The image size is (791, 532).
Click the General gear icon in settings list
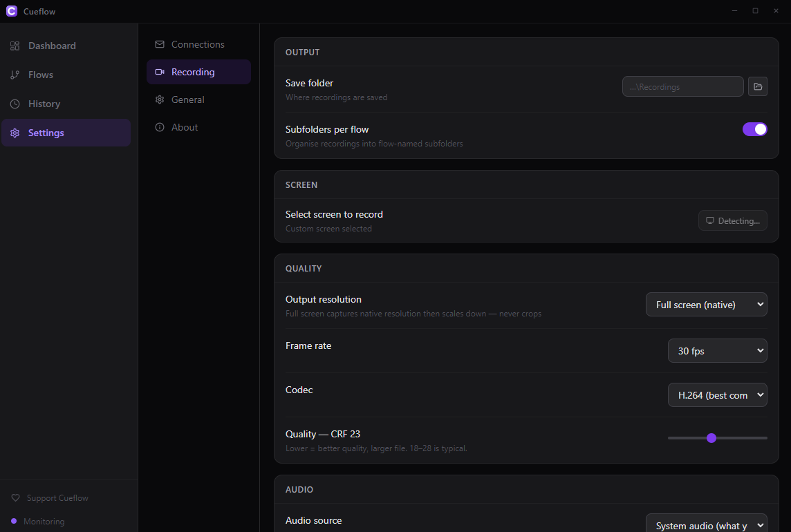click(x=160, y=100)
